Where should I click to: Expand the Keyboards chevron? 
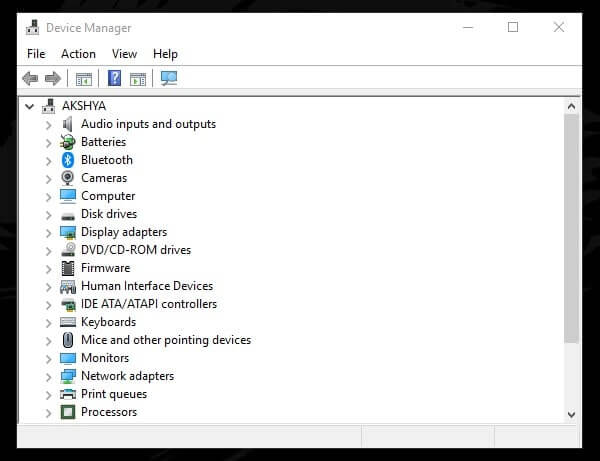click(49, 323)
